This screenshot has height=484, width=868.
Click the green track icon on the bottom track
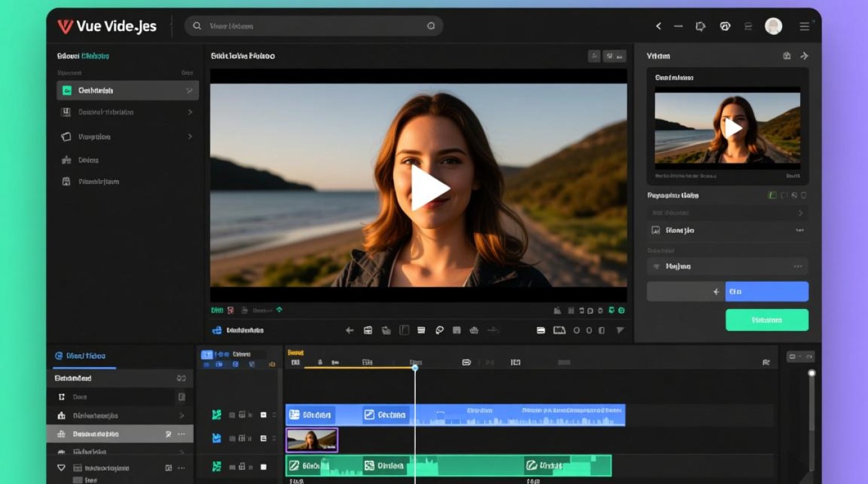tap(217, 466)
